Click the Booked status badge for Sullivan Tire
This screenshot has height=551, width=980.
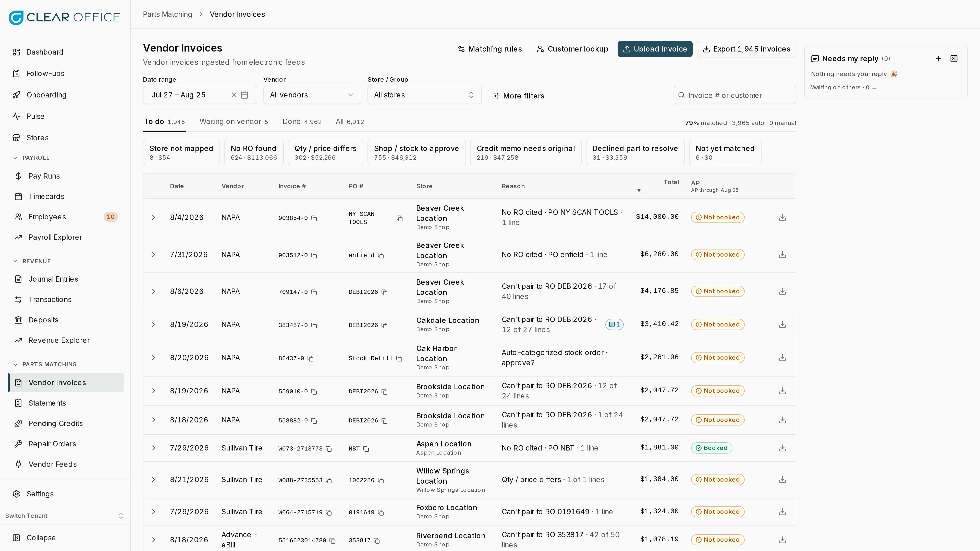point(712,448)
